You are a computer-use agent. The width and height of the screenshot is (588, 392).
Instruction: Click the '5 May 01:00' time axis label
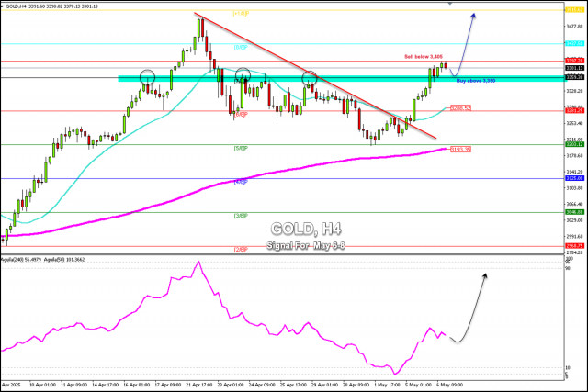(418, 385)
